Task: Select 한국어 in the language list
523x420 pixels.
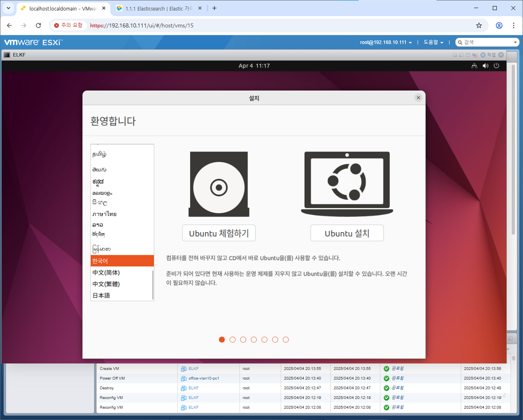Action: 122,261
